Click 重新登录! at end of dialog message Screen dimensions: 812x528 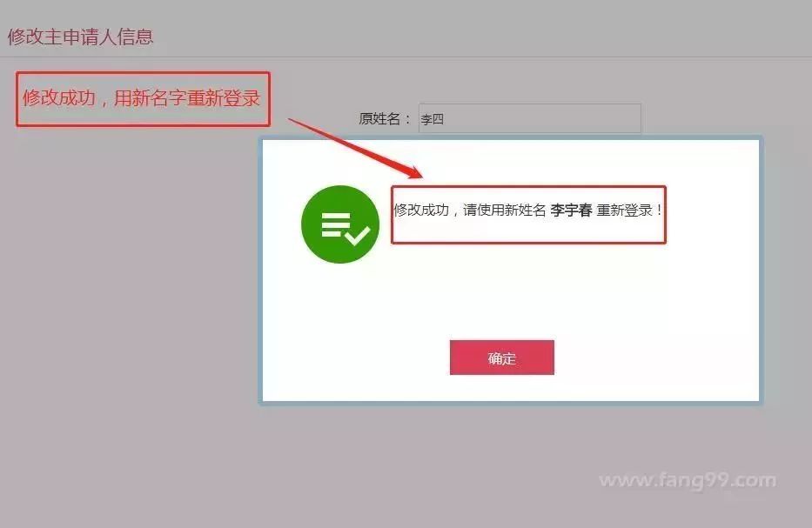[630, 210]
